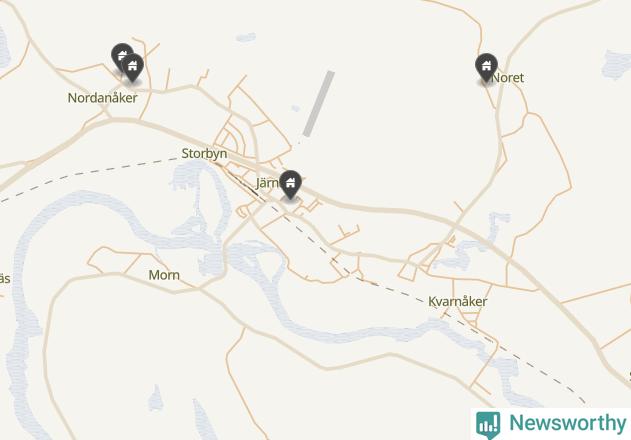
Task: Select the Storbyn place label
Action: pos(204,153)
